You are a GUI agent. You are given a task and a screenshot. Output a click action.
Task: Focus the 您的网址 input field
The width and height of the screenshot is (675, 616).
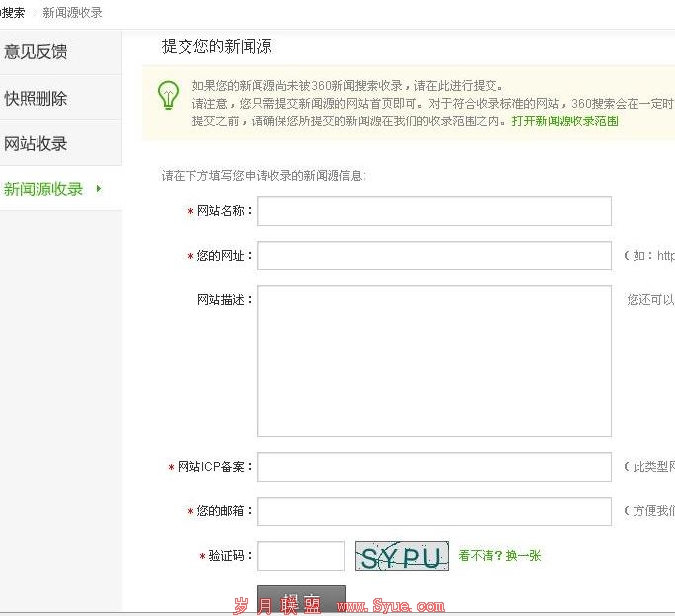pos(434,256)
